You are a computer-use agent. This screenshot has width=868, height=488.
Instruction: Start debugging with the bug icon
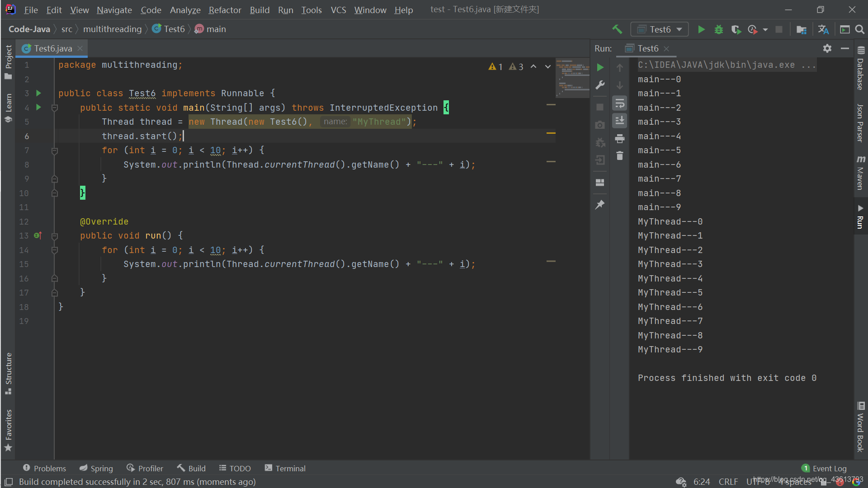[x=718, y=29]
